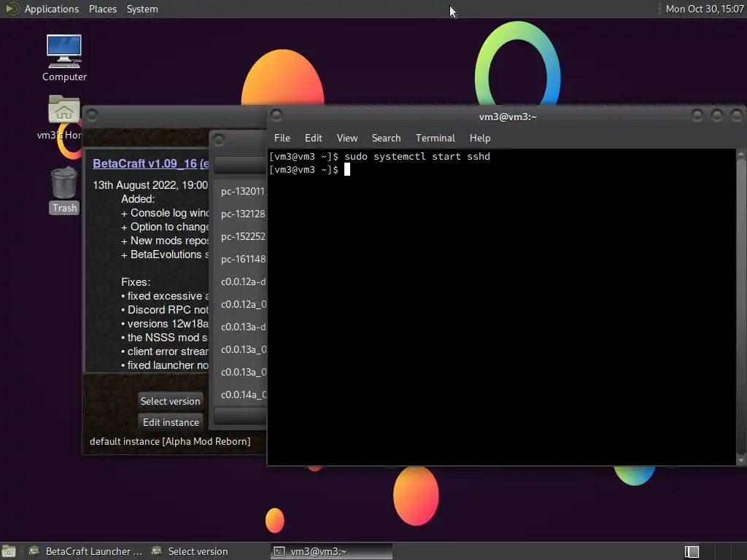This screenshot has height=560, width=747.
Task: Click changelog date 13th August 2022
Action: pos(150,184)
